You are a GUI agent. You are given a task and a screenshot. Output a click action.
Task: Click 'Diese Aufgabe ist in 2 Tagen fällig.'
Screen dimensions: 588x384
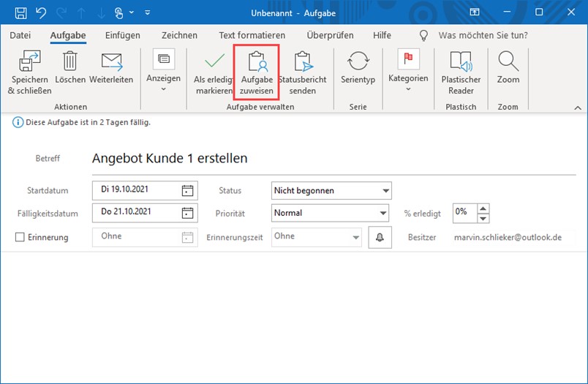tap(88, 122)
